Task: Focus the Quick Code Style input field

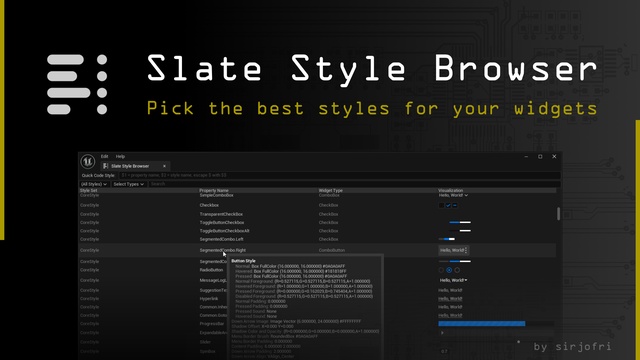Action: click(x=340, y=176)
